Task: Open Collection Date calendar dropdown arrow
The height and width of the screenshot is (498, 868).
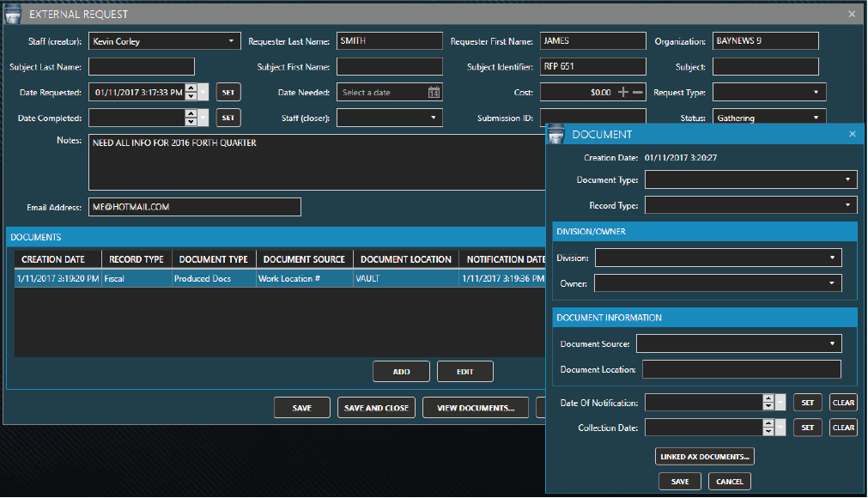Action: click(780, 428)
